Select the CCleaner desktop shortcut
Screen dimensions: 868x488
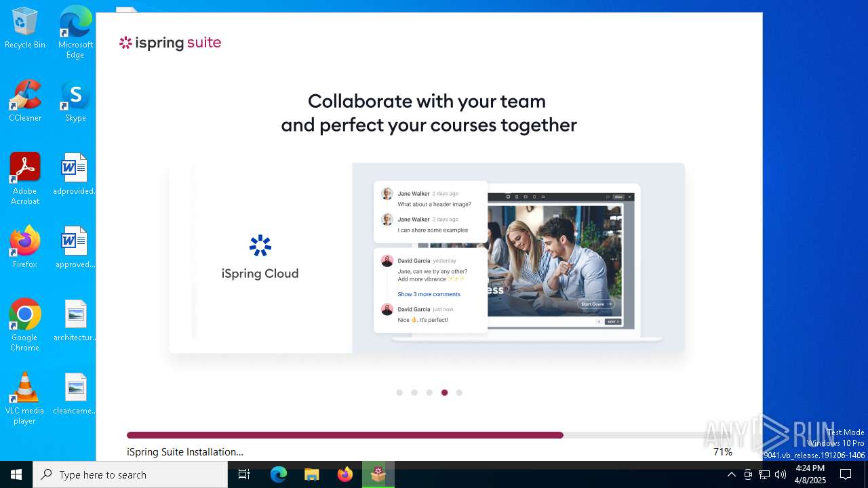(x=25, y=102)
